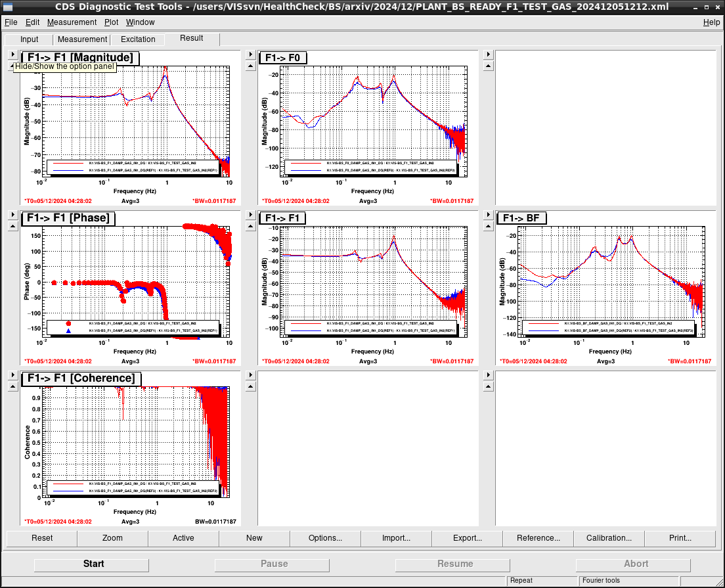
Task: Click right arrow of empty bottom-right pad
Action: pyautogui.click(x=489, y=374)
